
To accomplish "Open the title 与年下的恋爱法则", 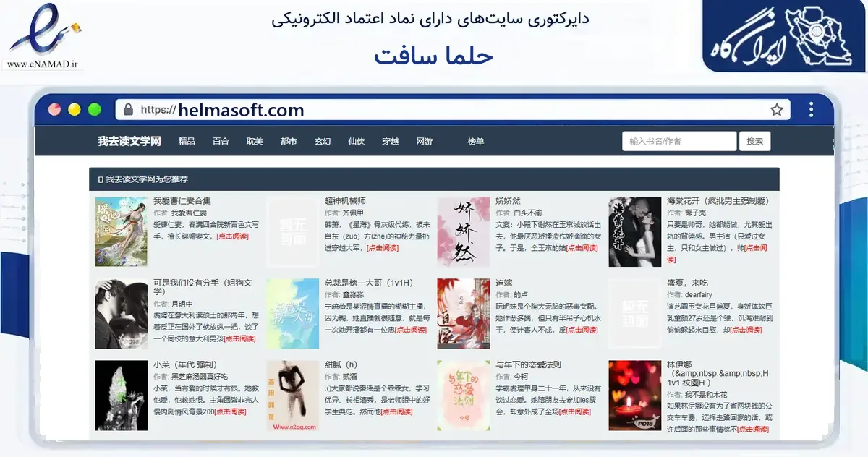I will tap(529, 364).
